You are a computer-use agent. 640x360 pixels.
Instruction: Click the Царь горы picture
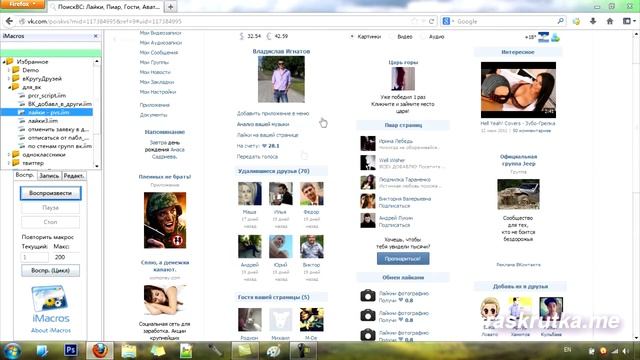[403, 79]
